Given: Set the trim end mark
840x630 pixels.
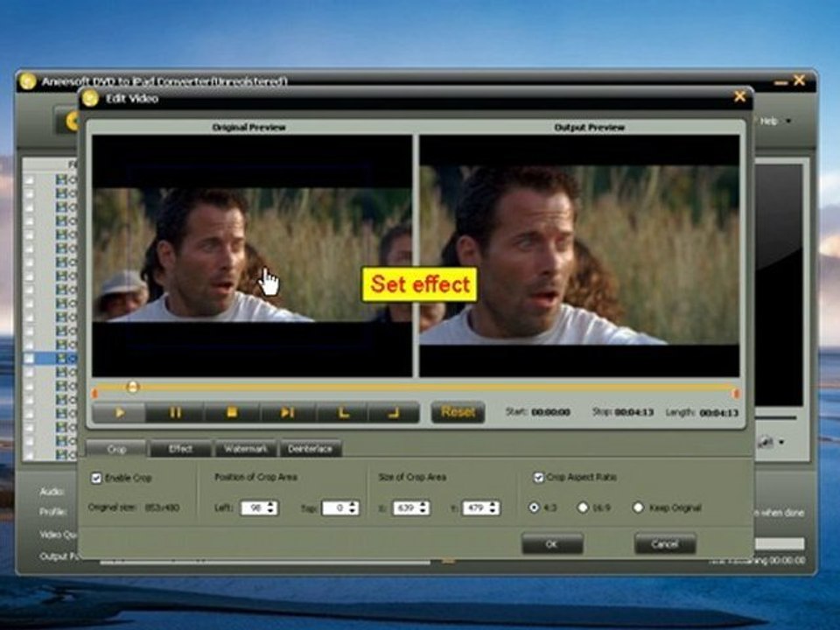Looking at the screenshot, I should [394, 412].
